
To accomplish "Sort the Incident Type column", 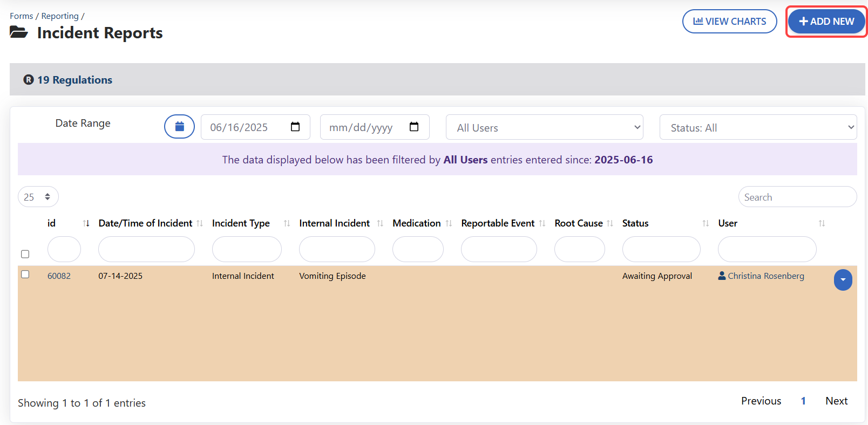I will [287, 223].
